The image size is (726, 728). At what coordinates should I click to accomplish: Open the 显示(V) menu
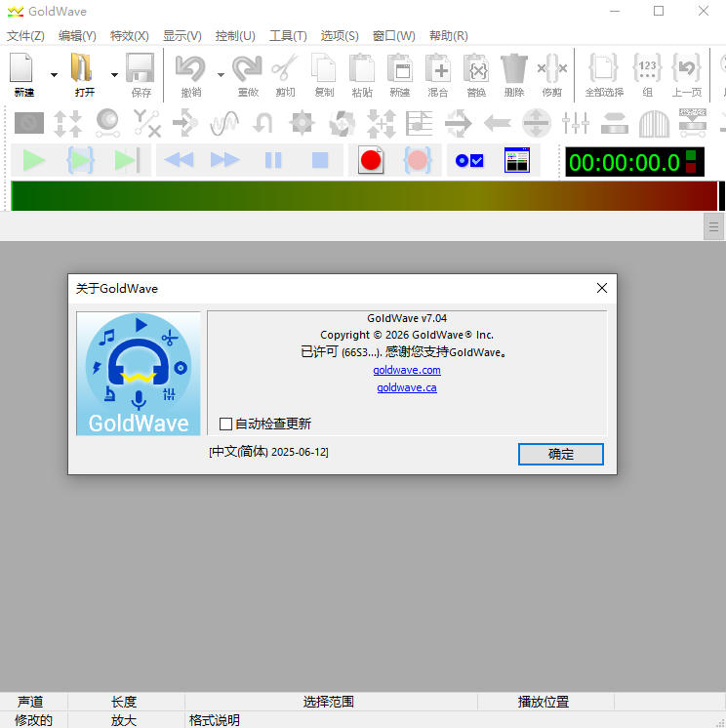pyautogui.click(x=181, y=36)
